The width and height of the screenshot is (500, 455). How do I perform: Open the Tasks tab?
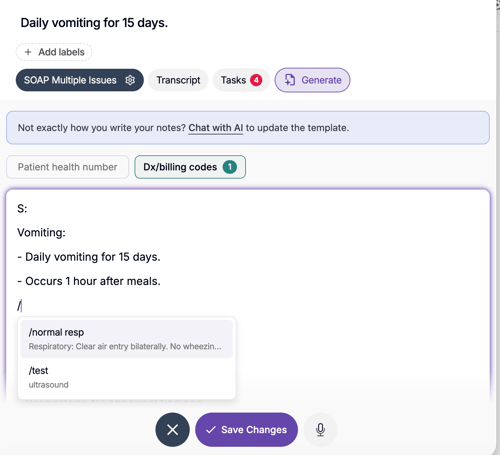pyautogui.click(x=241, y=80)
